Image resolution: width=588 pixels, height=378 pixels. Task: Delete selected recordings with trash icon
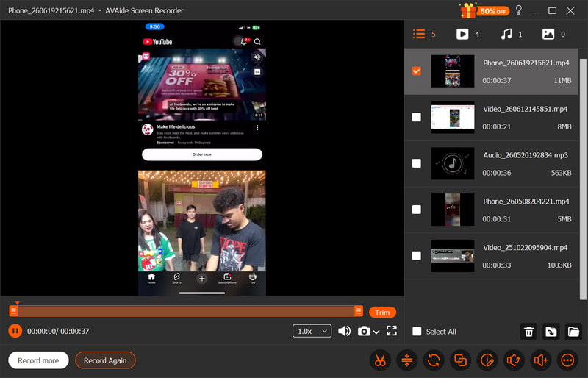(x=528, y=332)
